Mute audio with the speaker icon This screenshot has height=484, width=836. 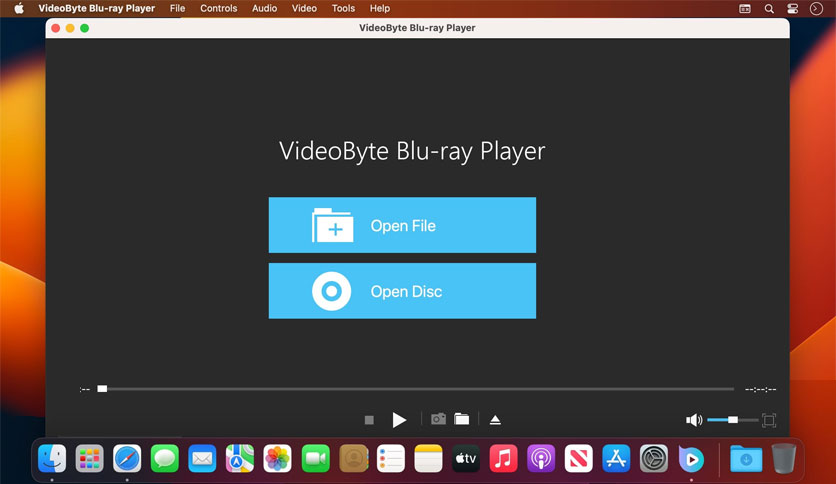(694, 420)
